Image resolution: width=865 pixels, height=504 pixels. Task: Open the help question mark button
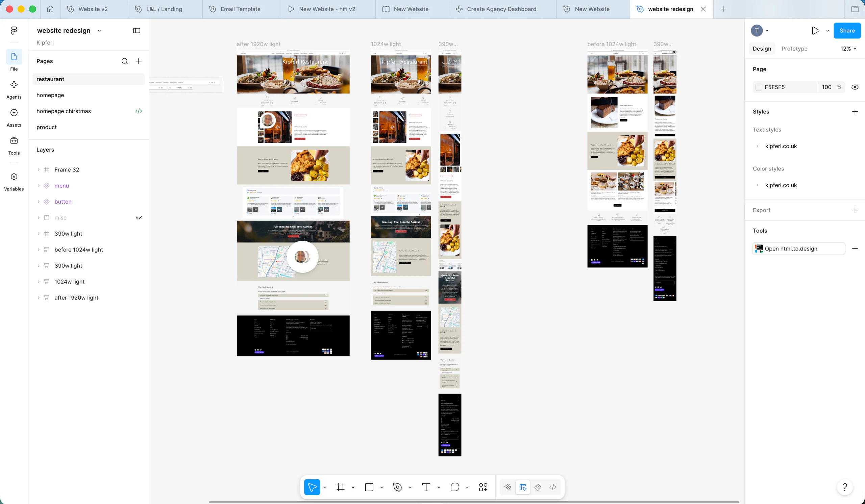(845, 487)
